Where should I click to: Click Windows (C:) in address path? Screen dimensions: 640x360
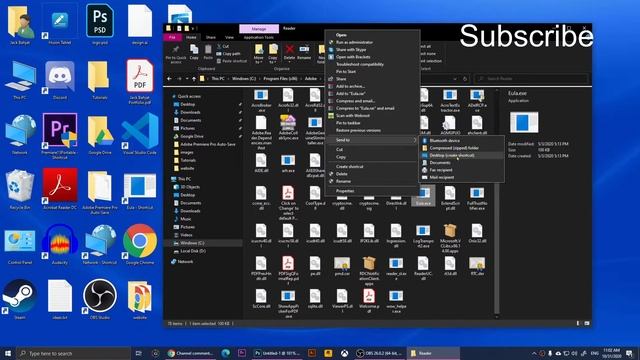pyautogui.click(x=244, y=78)
